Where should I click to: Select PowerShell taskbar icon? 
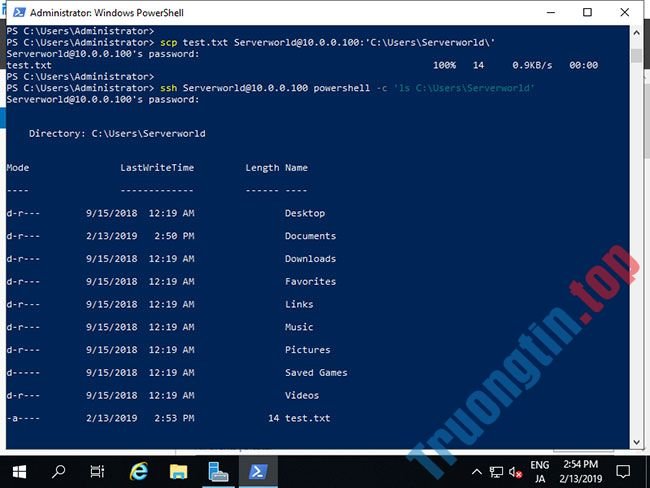(x=258, y=471)
